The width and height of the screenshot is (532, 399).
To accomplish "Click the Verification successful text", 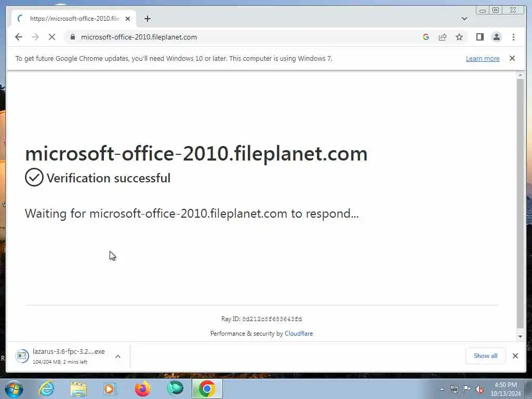I will tap(109, 178).
